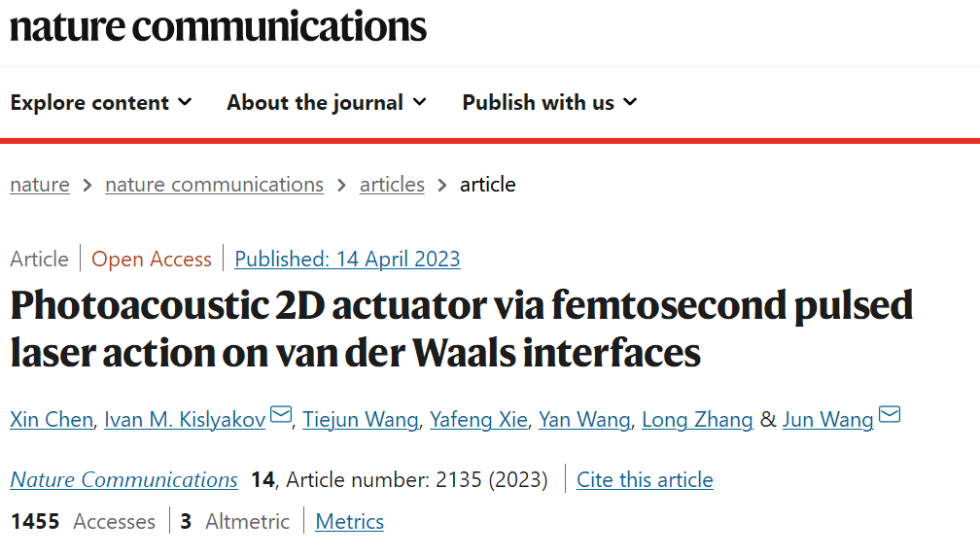Screen dimensions: 980x557
Task: Navigate to articles breadcrumb
Action: [x=392, y=185]
